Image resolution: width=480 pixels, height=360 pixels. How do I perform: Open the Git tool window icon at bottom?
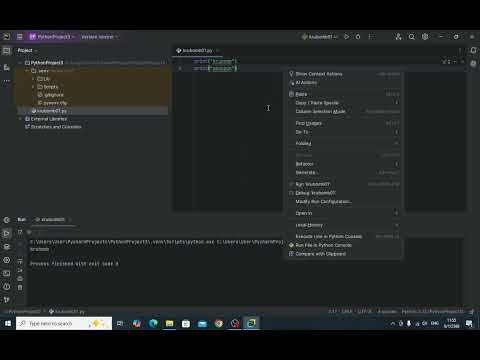(7, 300)
